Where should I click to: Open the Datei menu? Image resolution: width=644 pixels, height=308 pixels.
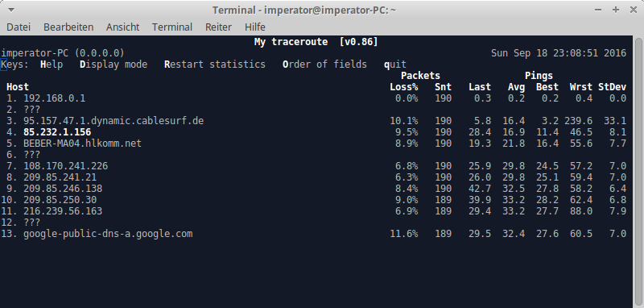(x=19, y=27)
